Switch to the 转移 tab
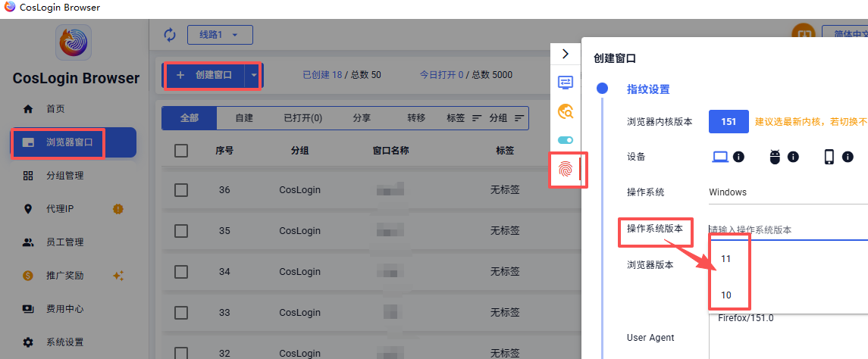Viewport: 868px width, 359px height. [416, 118]
